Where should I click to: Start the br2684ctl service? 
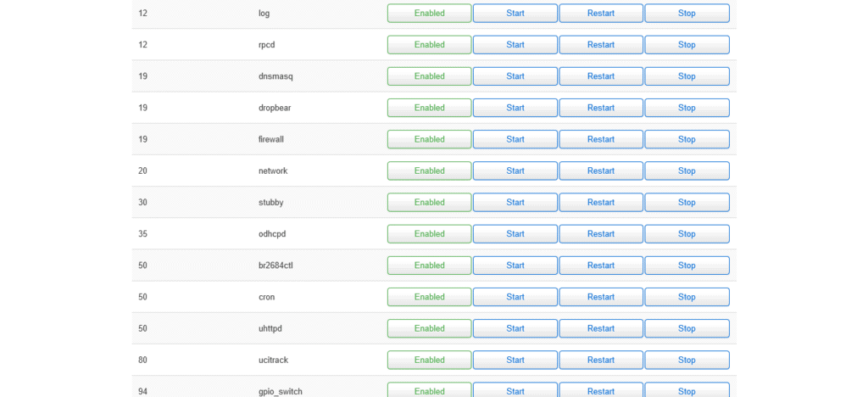tap(515, 266)
